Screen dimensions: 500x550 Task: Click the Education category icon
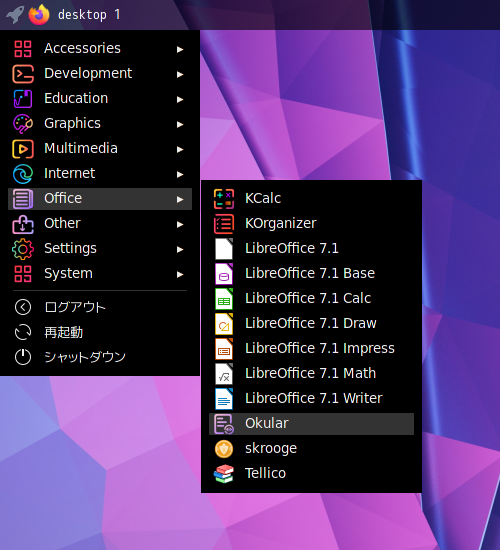(23, 99)
